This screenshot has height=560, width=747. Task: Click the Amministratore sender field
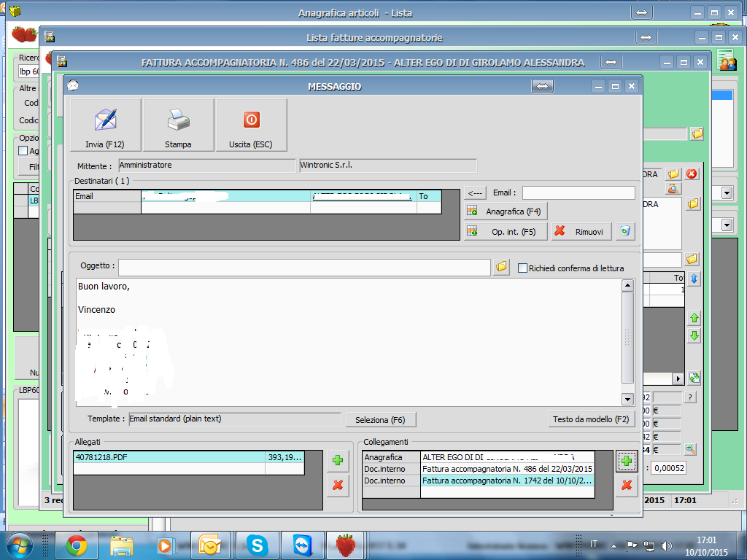pos(206,166)
